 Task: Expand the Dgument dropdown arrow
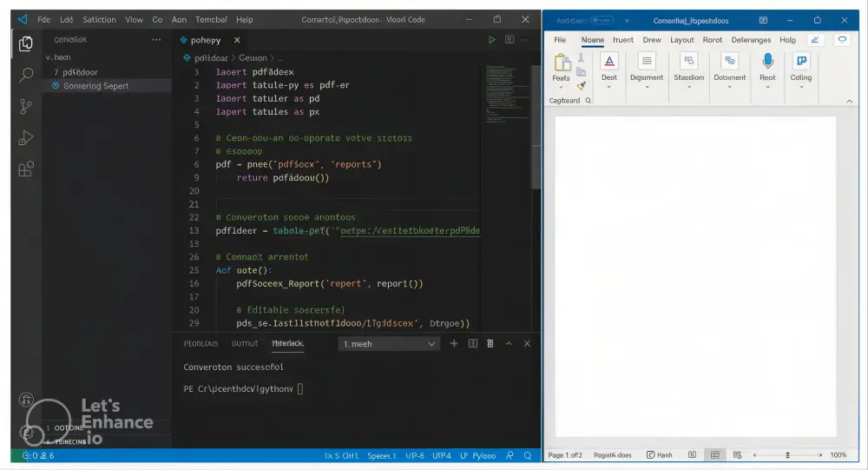pos(647,87)
